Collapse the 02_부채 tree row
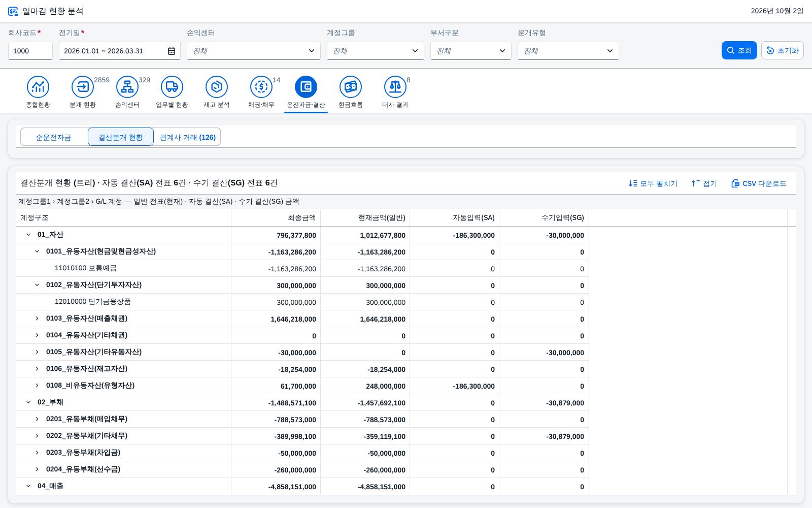This screenshot has width=812, height=508. pyautogui.click(x=28, y=402)
